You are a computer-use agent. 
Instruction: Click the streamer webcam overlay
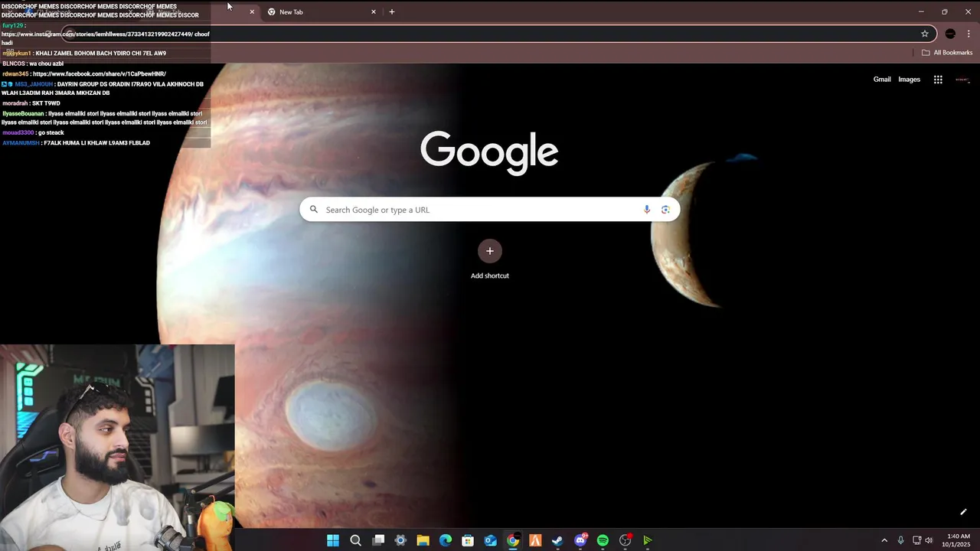(117, 448)
